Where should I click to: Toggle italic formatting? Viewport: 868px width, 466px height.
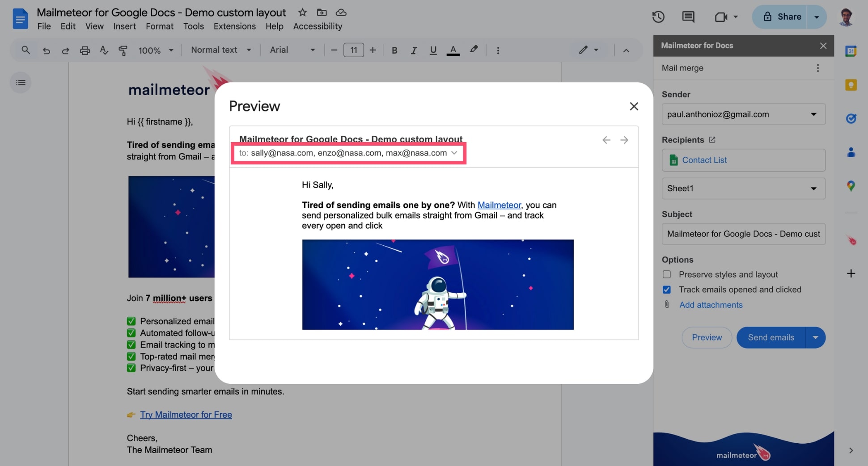414,50
